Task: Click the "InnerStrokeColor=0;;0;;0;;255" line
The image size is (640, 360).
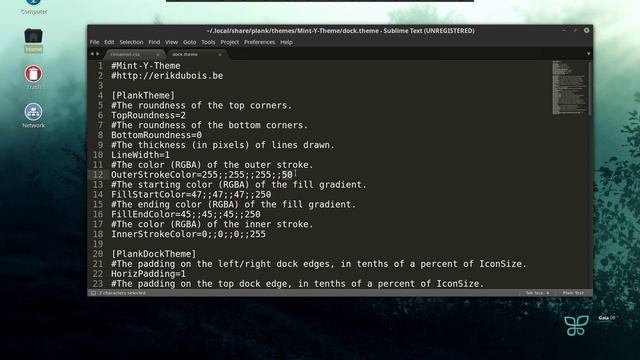Action: 189,234
